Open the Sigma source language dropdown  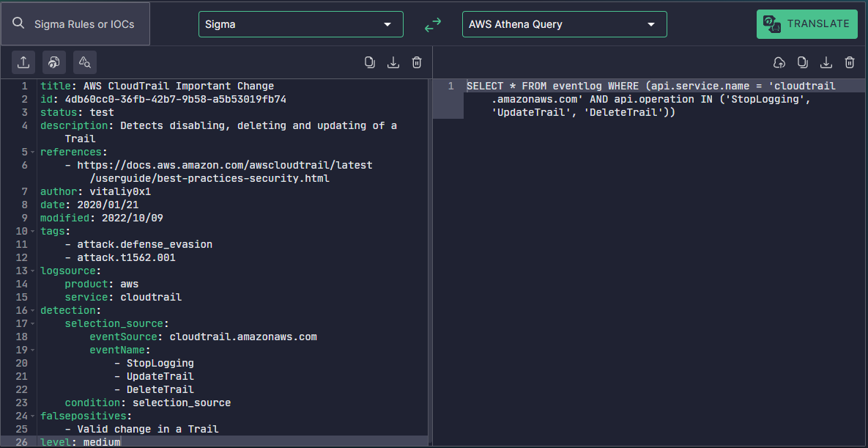coord(300,24)
